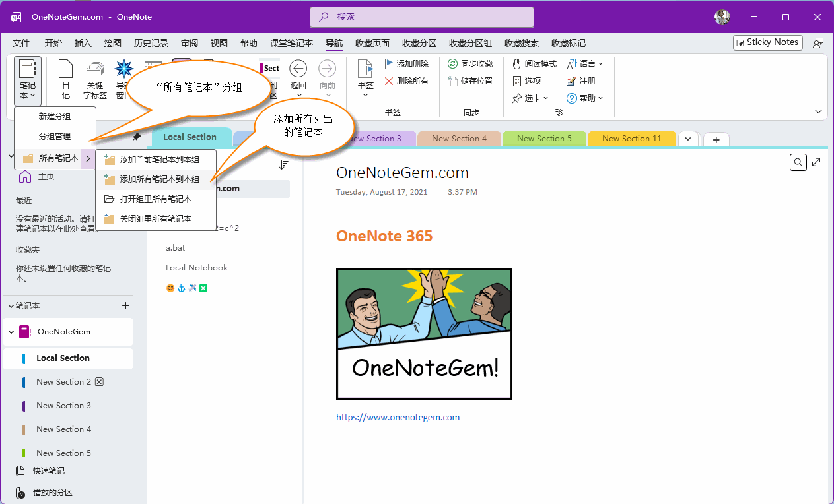
Task: Select 关闭组里所有笔记本
Action: coord(156,219)
